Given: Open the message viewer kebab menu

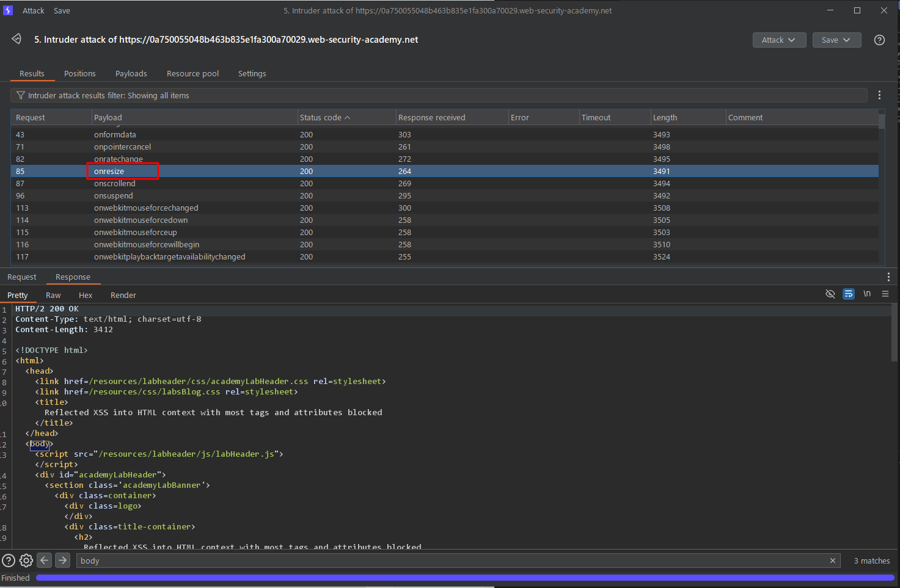Looking at the screenshot, I should 888,277.
